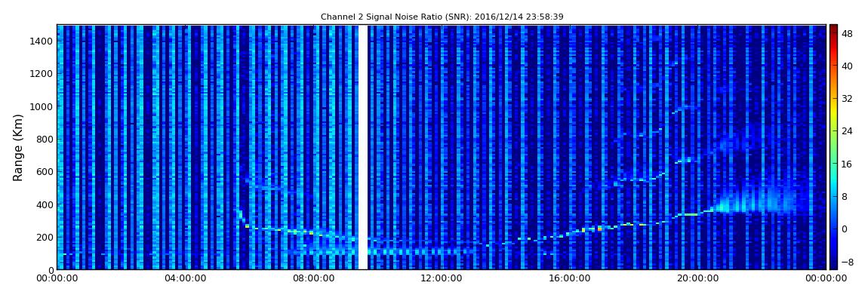Click the colorbar value 24
This screenshot has height=307, width=868.
[x=848, y=131]
